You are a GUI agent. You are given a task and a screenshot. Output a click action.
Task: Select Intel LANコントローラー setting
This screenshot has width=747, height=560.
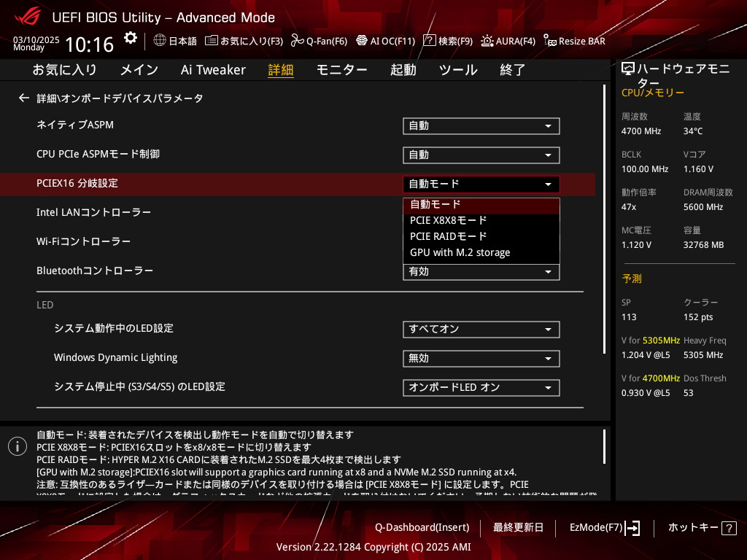point(93,212)
